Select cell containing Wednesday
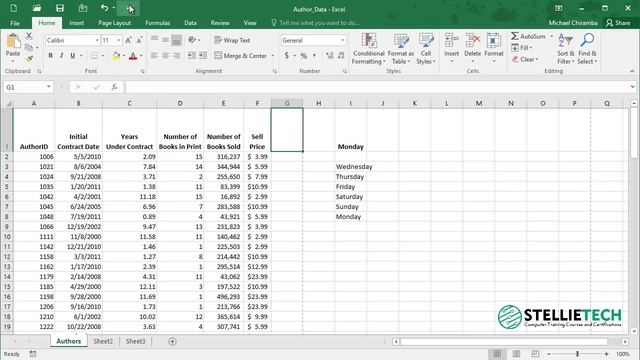The width and height of the screenshot is (640, 360). point(350,167)
